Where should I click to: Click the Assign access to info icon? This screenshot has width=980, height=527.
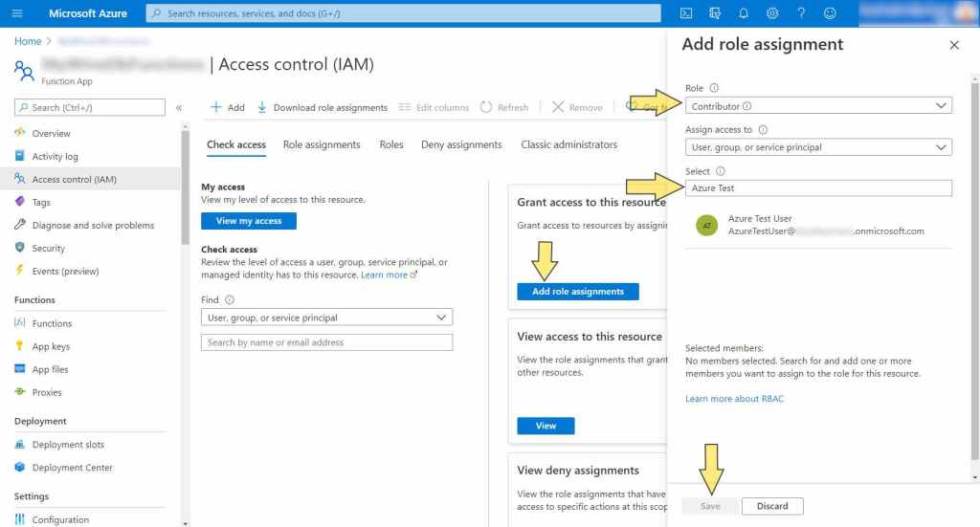(763, 130)
